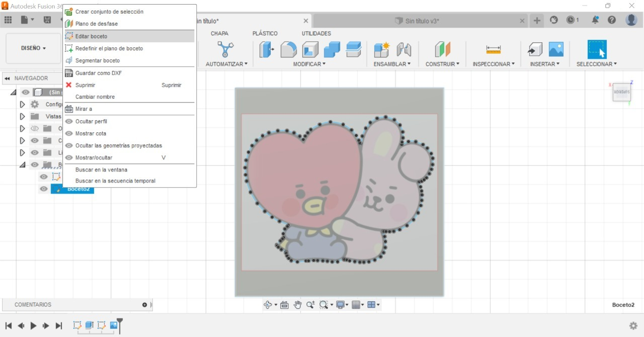
Task: Click the construction plane icon in Construir
Action: (x=443, y=49)
